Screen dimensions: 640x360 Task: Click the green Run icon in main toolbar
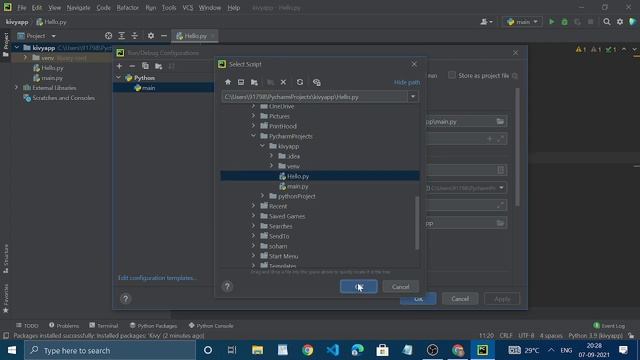551,22
